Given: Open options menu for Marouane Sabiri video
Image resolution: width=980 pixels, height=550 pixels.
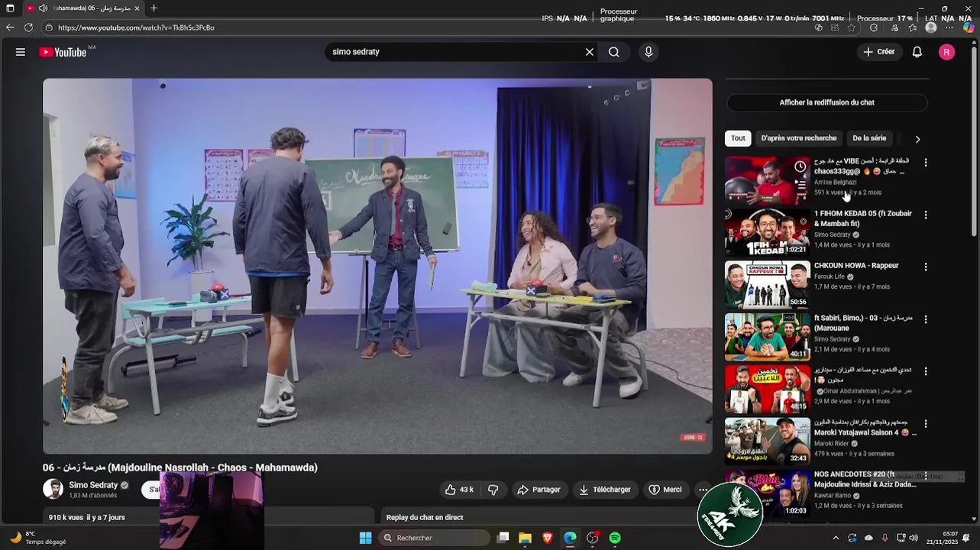Looking at the screenshot, I should pos(926,319).
